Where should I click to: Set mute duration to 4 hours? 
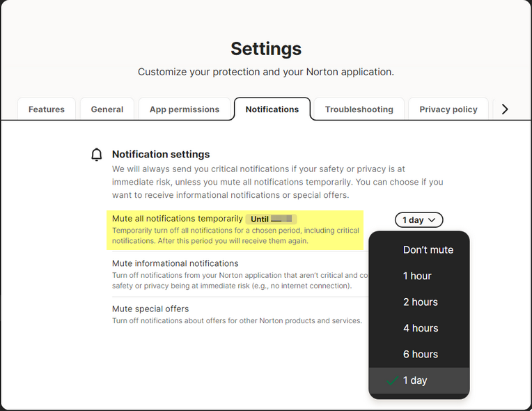point(420,328)
